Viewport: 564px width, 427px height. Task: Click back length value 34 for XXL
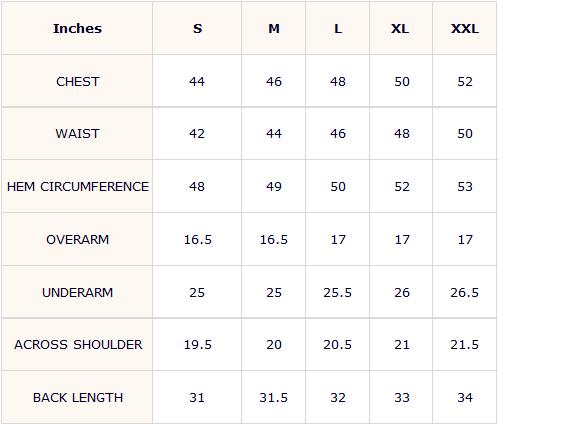click(x=464, y=398)
